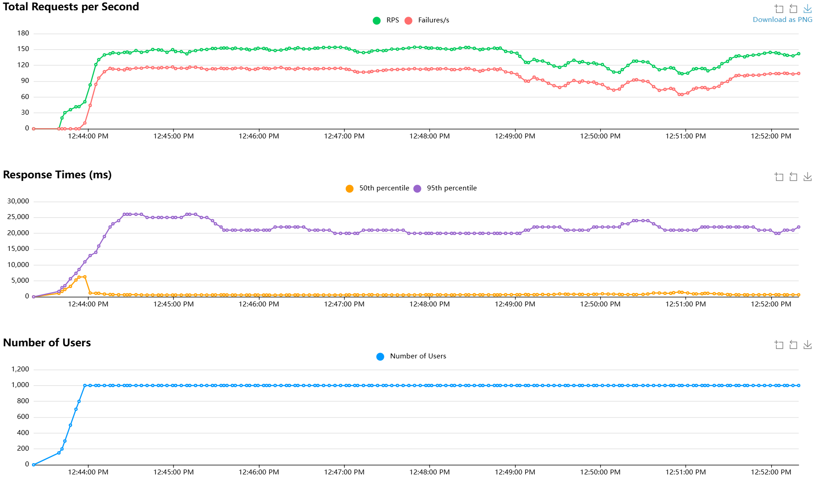Select 12:48:00 PM label on Total Requests axis
821x504 pixels.
pyautogui.click(x=429, y=136)
